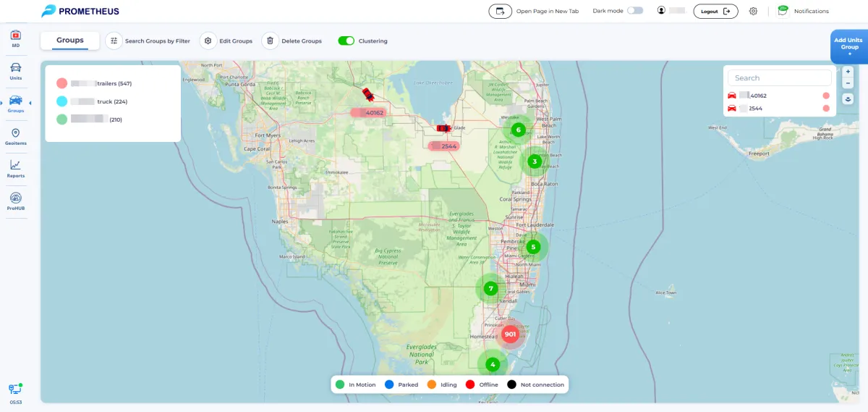Click the user profile avatar icon

(661, 10)
